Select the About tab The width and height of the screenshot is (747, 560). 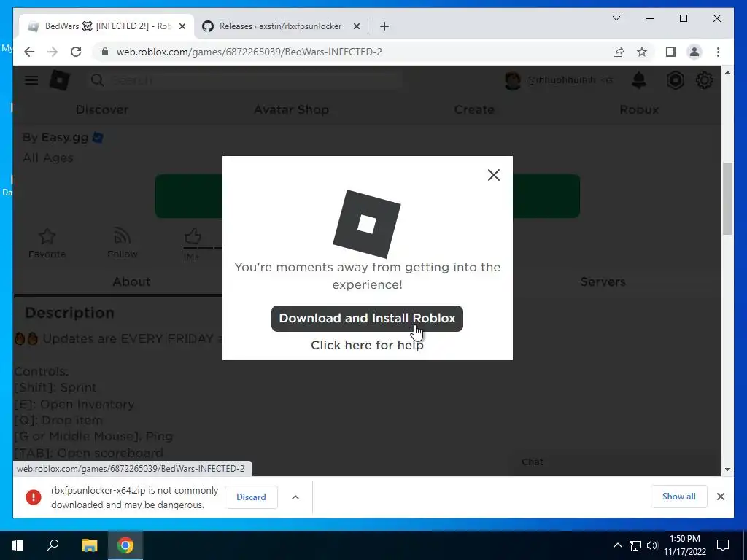tap(131, 281)
